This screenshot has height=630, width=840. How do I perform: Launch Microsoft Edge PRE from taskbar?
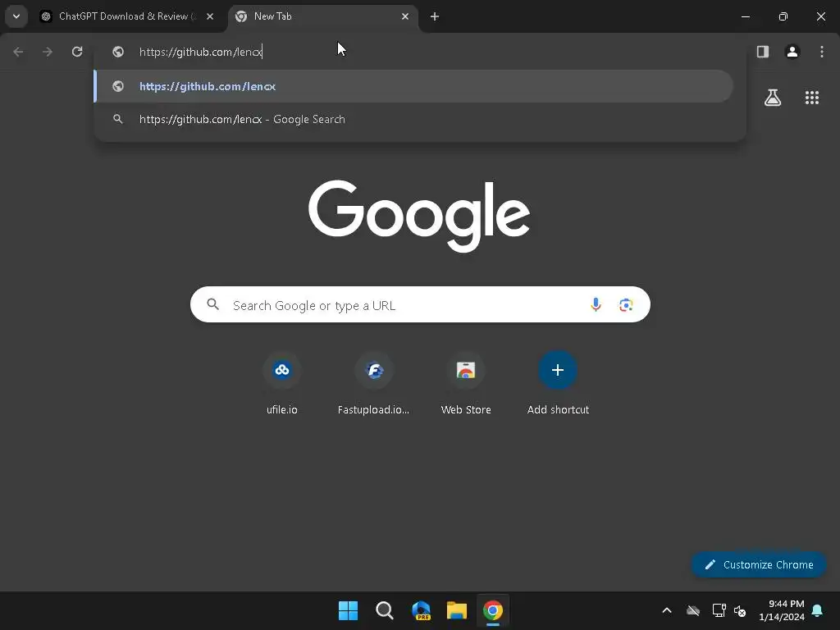pos(421,610)
